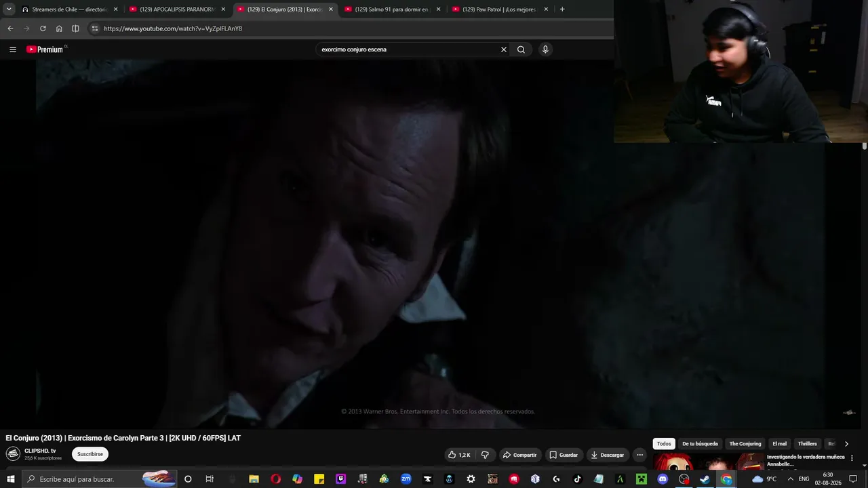Open a new browser tab

click(562, 9)
